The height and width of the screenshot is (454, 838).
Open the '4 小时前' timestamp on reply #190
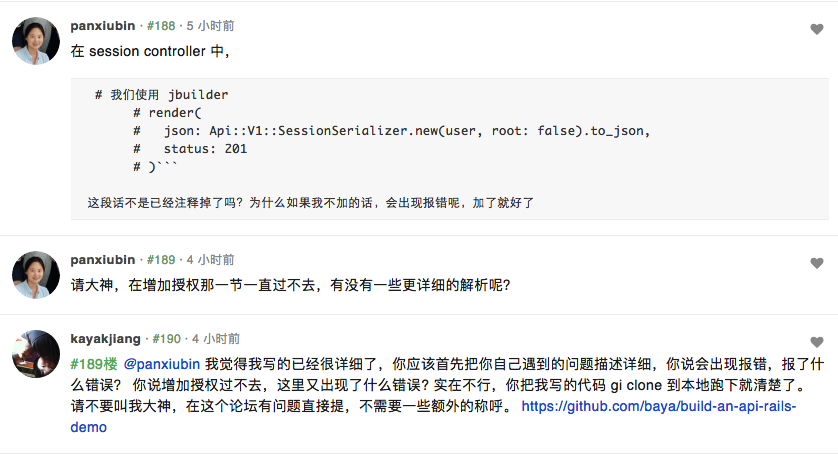tap(216, 339)
